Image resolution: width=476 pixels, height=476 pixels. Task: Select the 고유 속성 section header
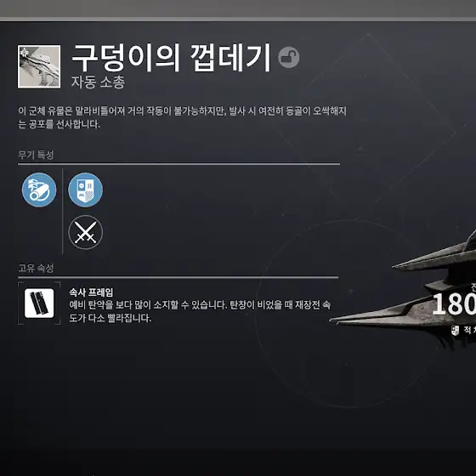tap(36, 268)
